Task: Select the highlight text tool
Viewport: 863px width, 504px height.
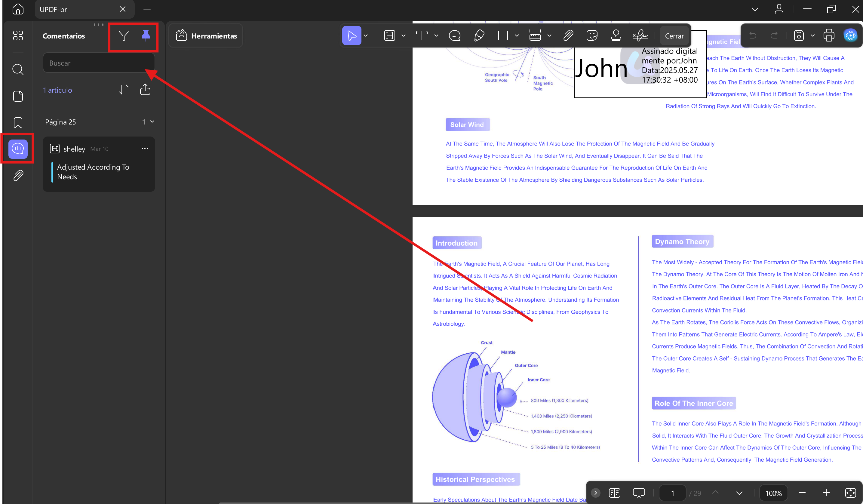Action: 390,35
